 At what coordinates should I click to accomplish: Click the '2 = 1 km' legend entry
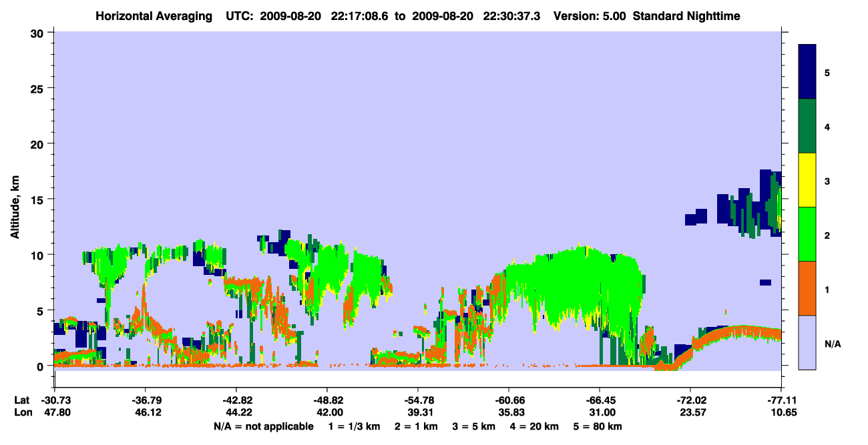click(x=416, y=426)
